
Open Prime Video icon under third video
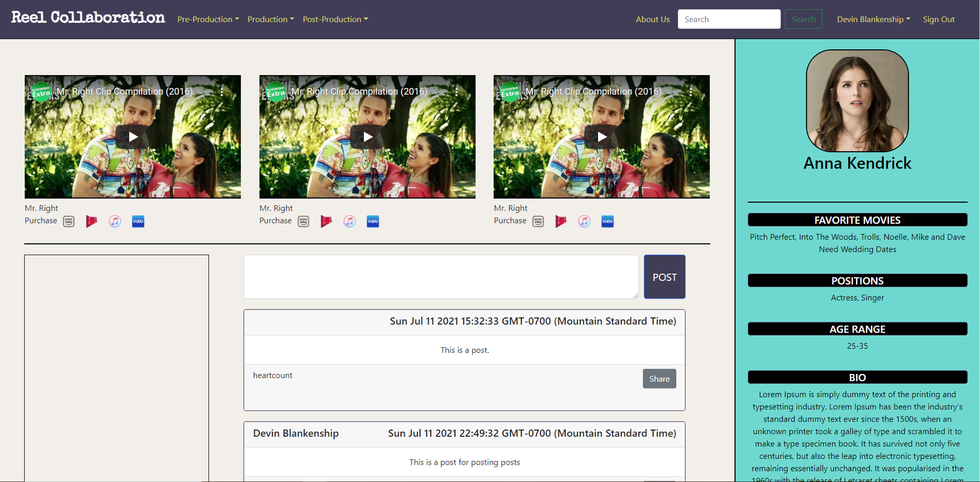pos(538,221)
